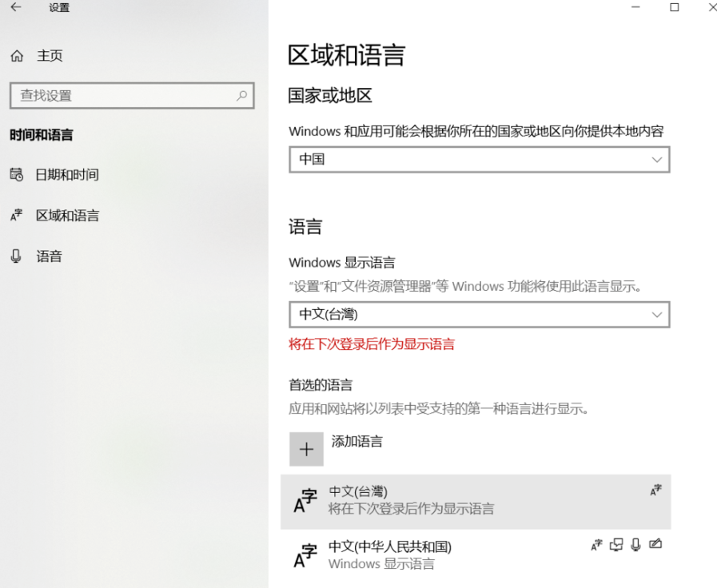Click the 国家或地区 heading
Screen dimensions: 717x588
coord(329,96)
